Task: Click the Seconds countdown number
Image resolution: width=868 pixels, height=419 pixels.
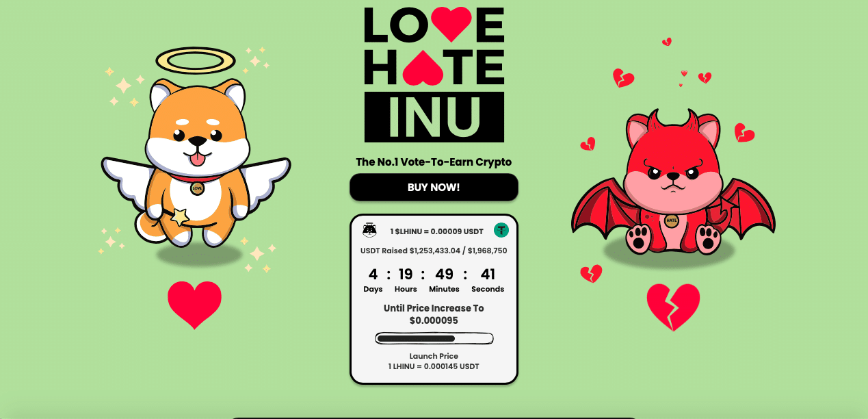Action: [488, 275]
